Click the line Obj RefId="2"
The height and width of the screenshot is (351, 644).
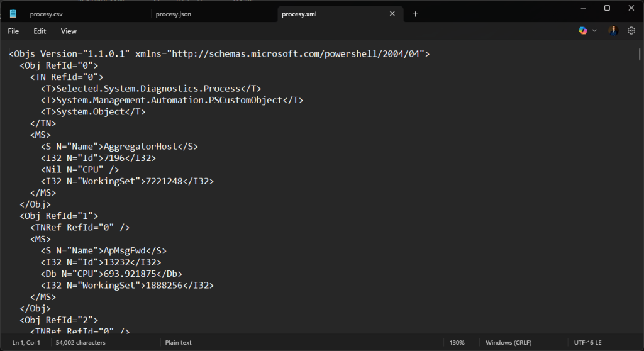coord(58,320)
